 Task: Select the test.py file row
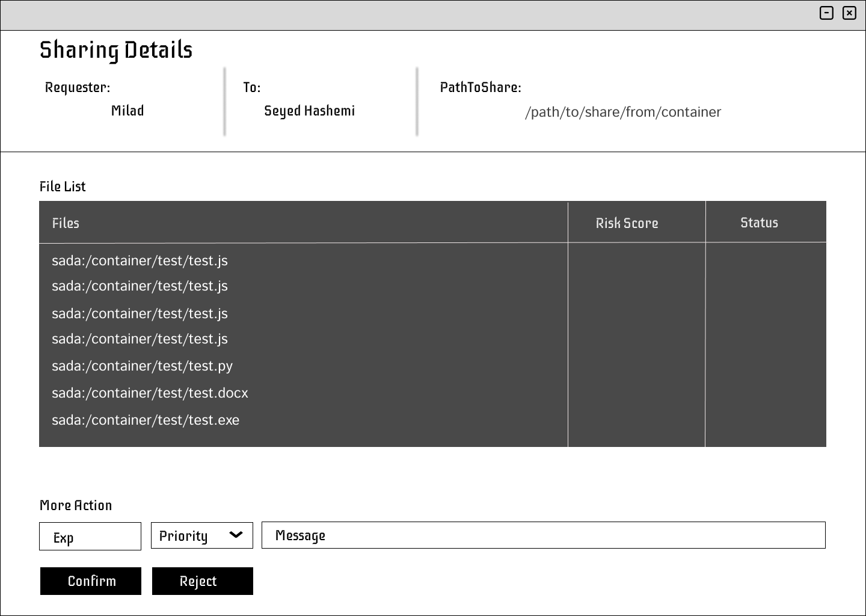pos(142,366)
